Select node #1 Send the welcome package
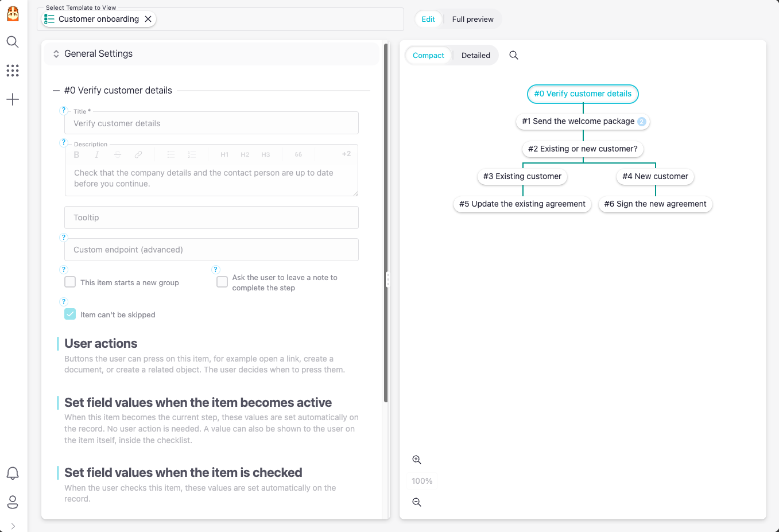The image size is (779, 532). pos(583,121)
